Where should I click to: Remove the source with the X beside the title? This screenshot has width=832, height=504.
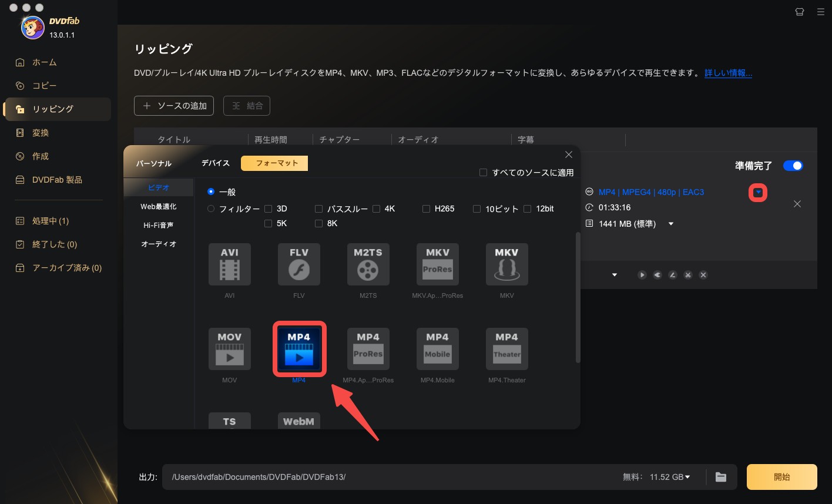click(x=797, y=204)
